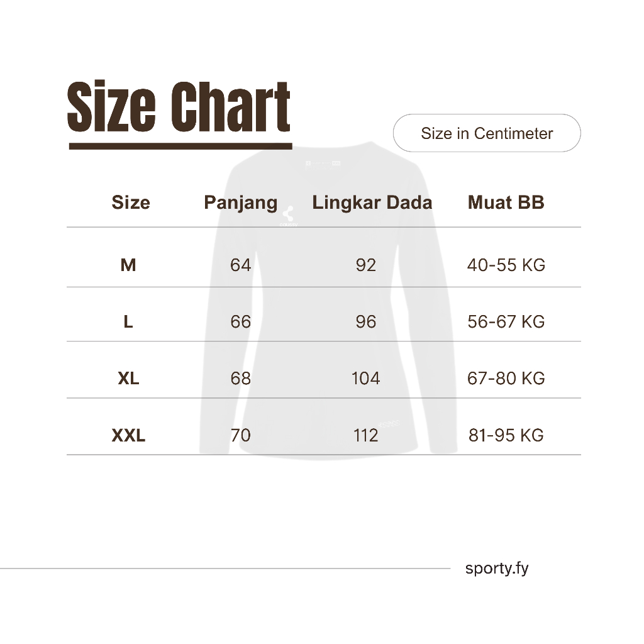Click the Panjang value 70

tap(240, 435)
